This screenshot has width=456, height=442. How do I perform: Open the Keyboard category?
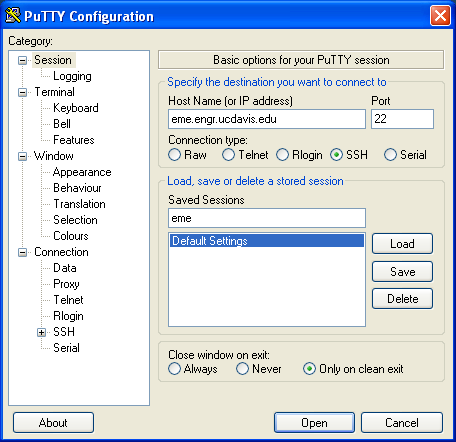(76, 108)
